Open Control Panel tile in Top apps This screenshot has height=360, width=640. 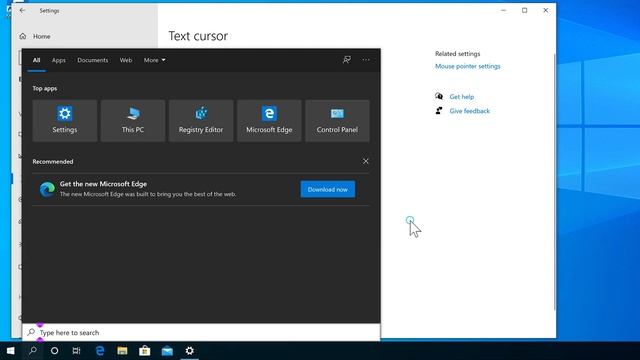pyautogui.click(x=338, y=120)
